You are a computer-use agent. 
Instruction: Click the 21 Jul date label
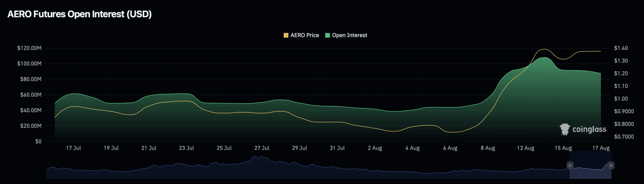(x=149, y=148)
